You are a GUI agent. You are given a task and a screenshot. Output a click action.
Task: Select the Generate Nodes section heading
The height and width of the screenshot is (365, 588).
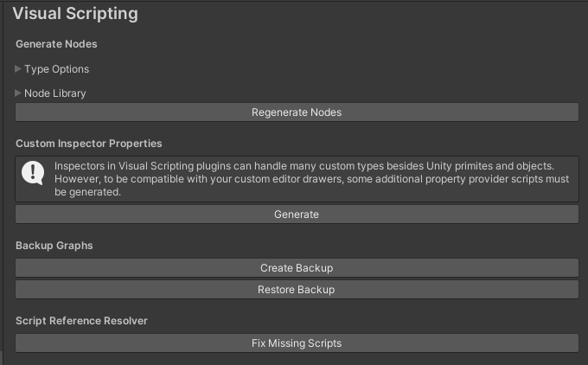pos(56,44)
